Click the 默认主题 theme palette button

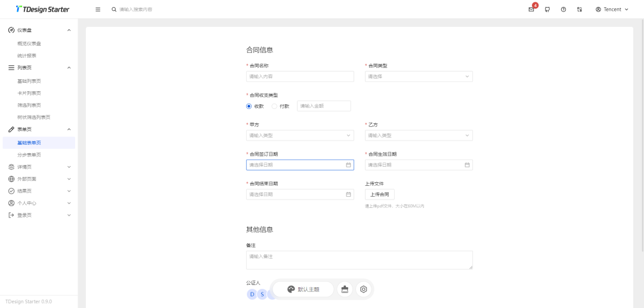(303, 289)
